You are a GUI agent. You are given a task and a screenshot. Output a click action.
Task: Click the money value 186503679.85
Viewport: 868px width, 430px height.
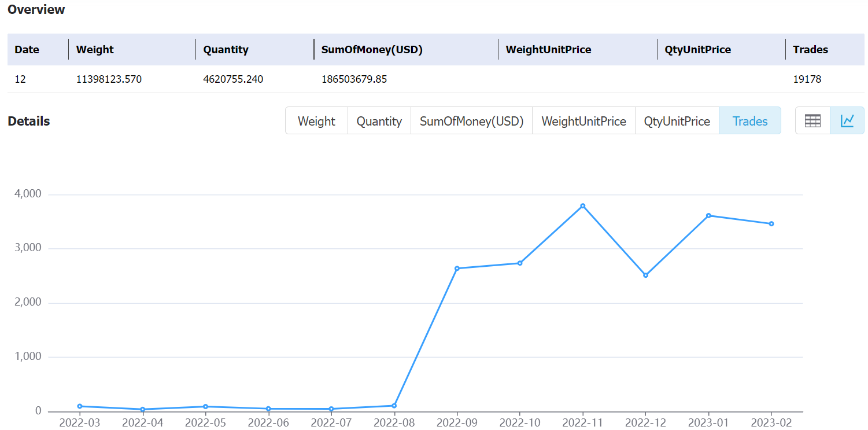[x=354, y=79]
